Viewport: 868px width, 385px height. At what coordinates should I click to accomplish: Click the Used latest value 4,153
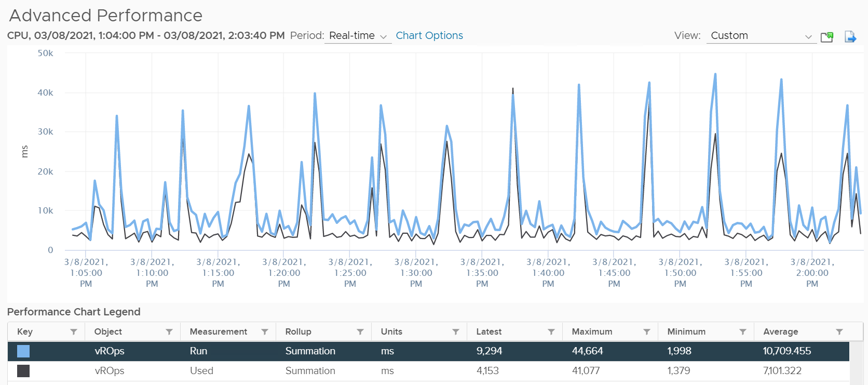click(x=487, y=371)
